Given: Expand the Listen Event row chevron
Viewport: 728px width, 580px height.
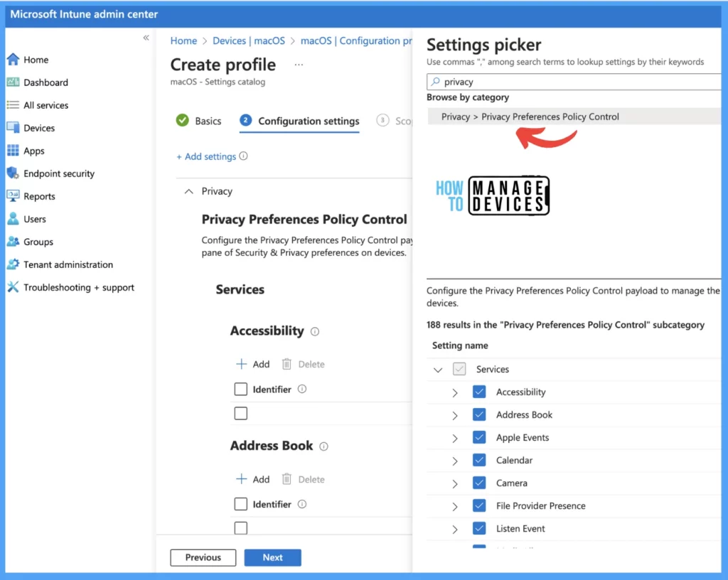Looking at the screenshot, I should pos(455,529).
